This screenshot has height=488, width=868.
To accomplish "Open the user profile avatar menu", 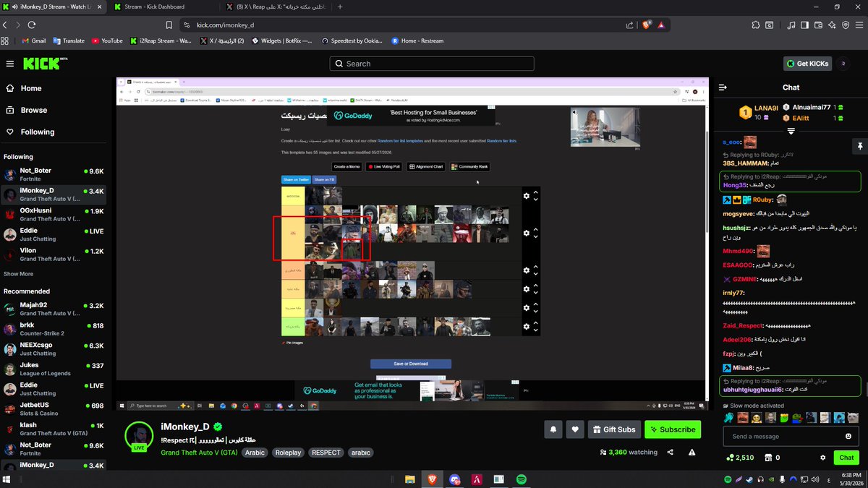I will (843, 64).
